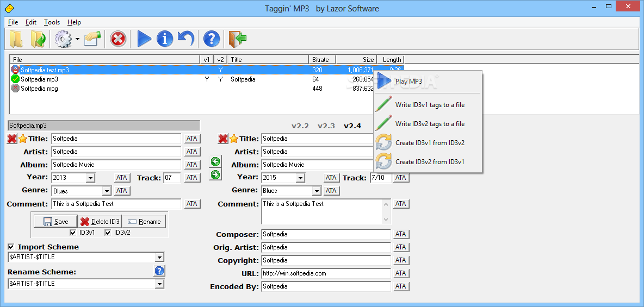Open the Edit menu
This screenshot has width=644, height=307.
click(31, 22)
